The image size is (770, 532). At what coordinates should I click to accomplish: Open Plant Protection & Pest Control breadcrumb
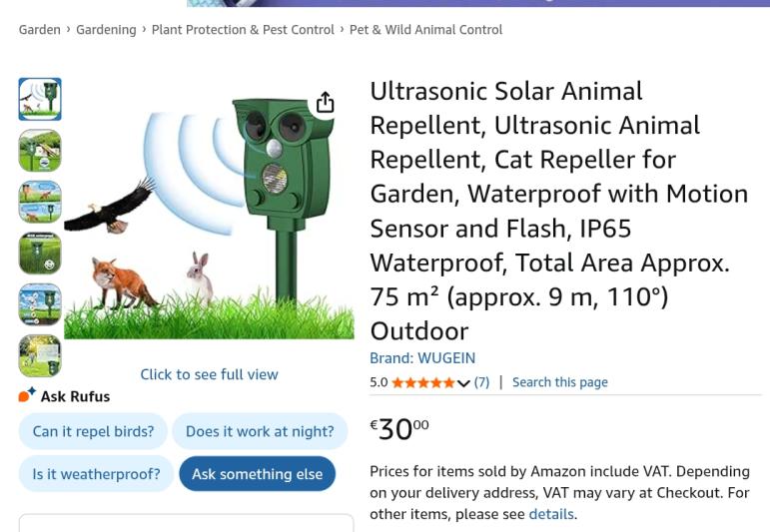[x=243, y=30]
